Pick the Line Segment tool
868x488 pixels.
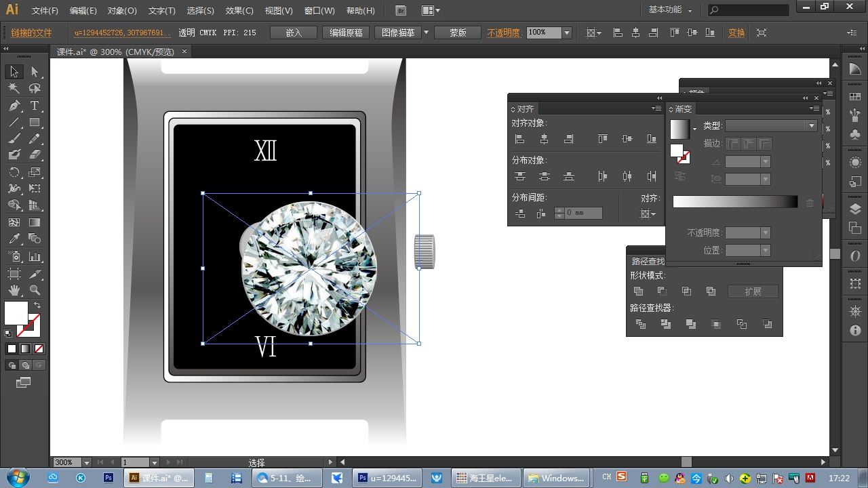coord(14,123)
